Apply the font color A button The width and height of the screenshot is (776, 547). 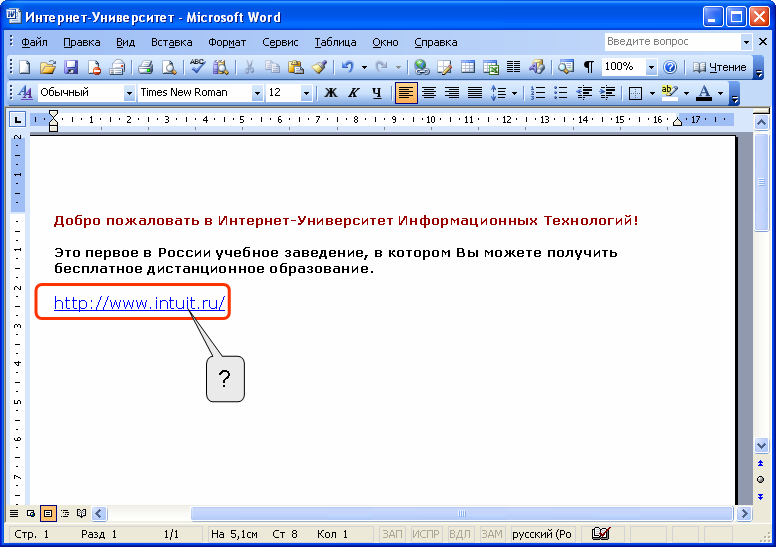(704, 93)
